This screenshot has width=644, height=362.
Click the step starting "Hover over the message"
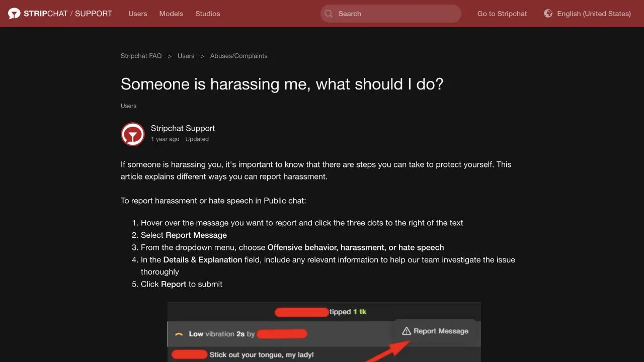point(302,223)
